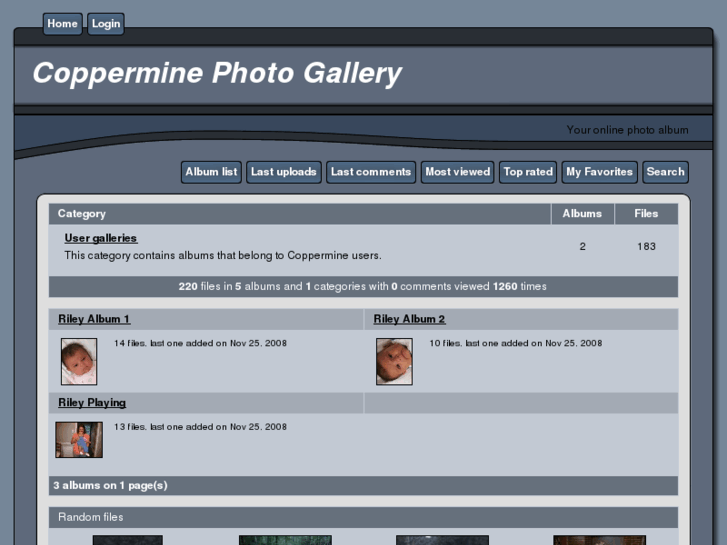
Task: Open the User galleries category
Action: click(x=101, y=238)
